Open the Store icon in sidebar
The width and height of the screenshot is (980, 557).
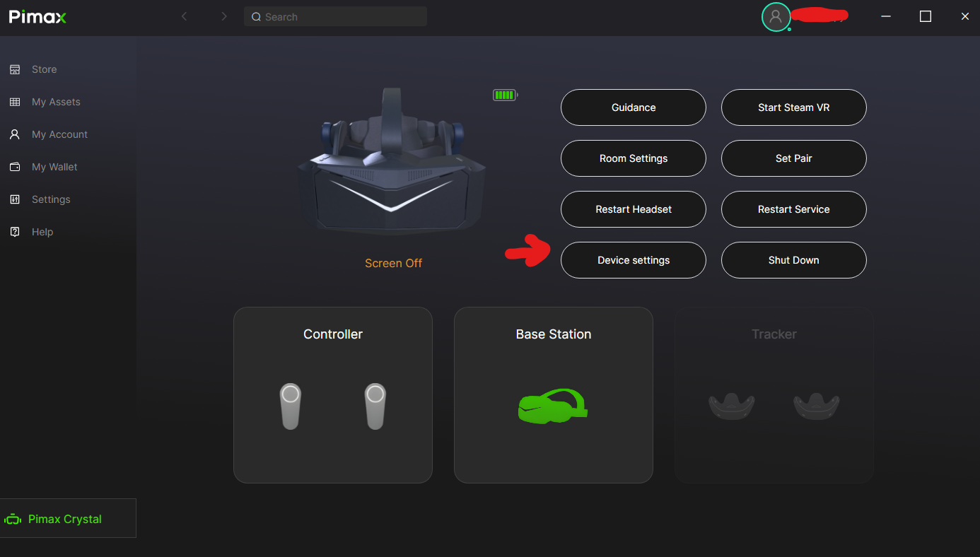(14, 69)
